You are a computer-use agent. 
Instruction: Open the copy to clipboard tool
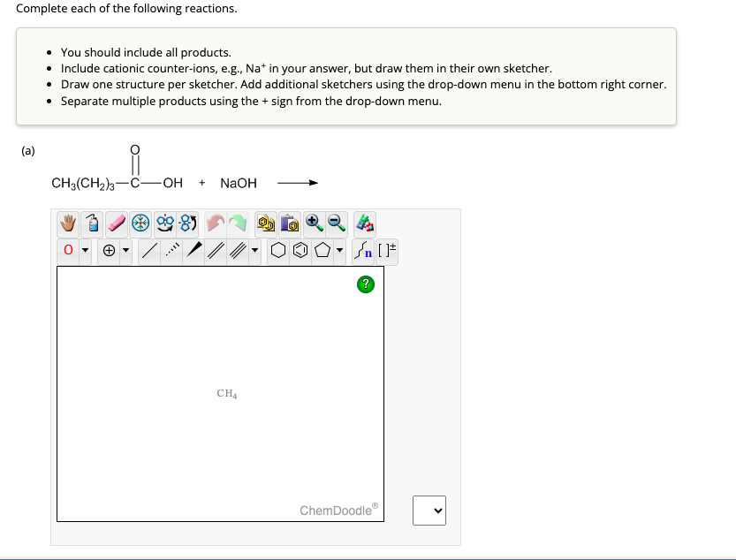point(265,223)
